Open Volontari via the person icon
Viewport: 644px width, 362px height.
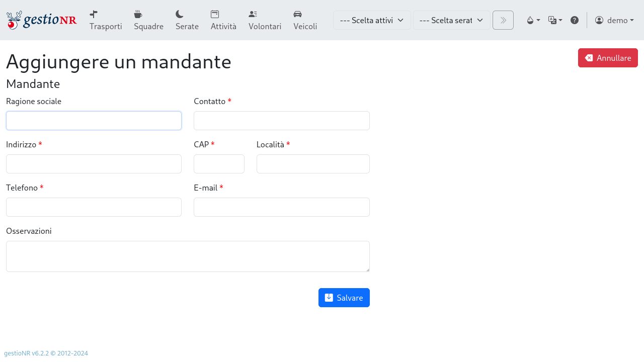coord(253,14)
